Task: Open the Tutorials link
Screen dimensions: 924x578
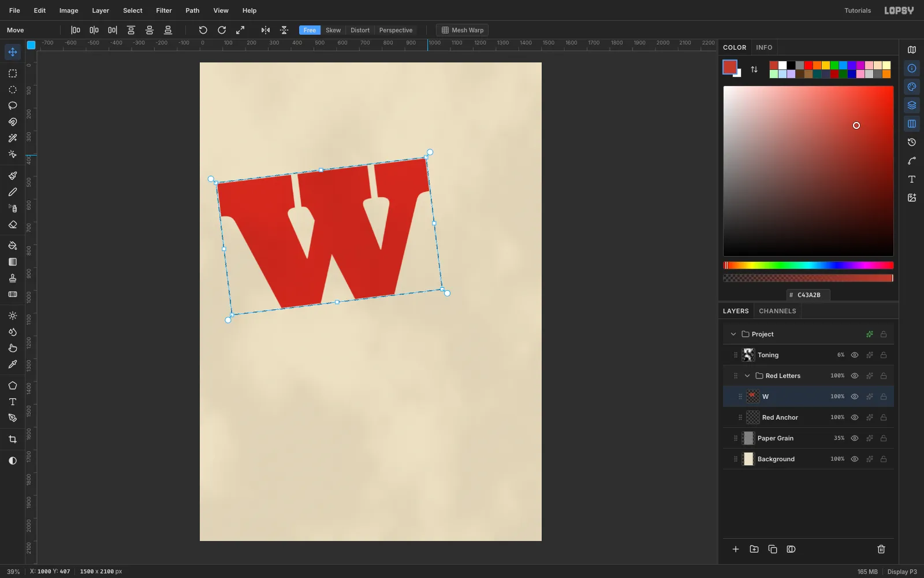Action: 858,10
